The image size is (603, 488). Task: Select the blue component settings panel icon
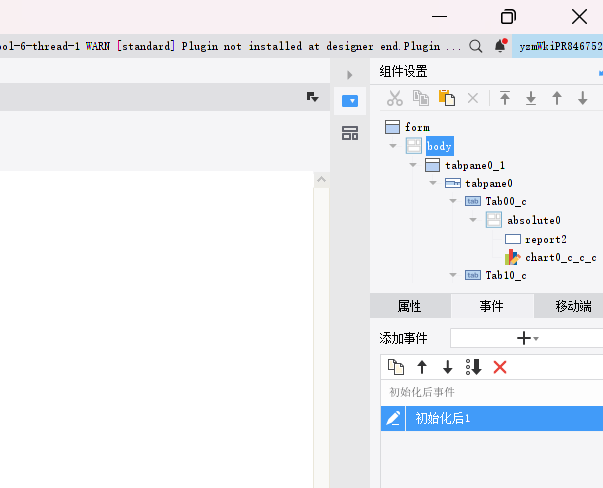point(350,101)
